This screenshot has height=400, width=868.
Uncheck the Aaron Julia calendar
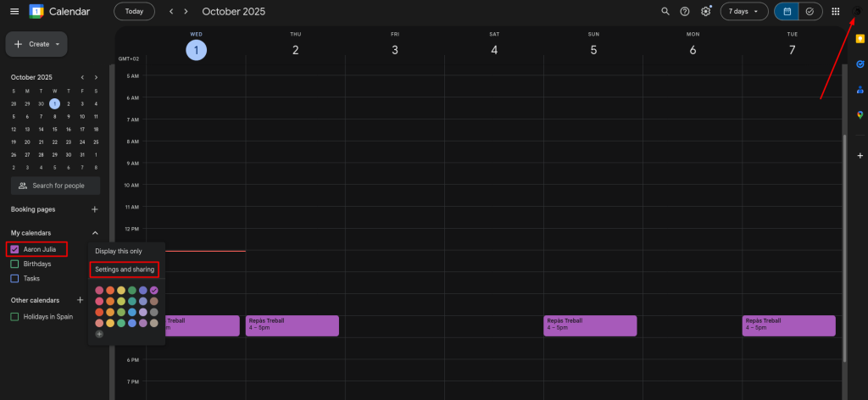click(14, 249)
